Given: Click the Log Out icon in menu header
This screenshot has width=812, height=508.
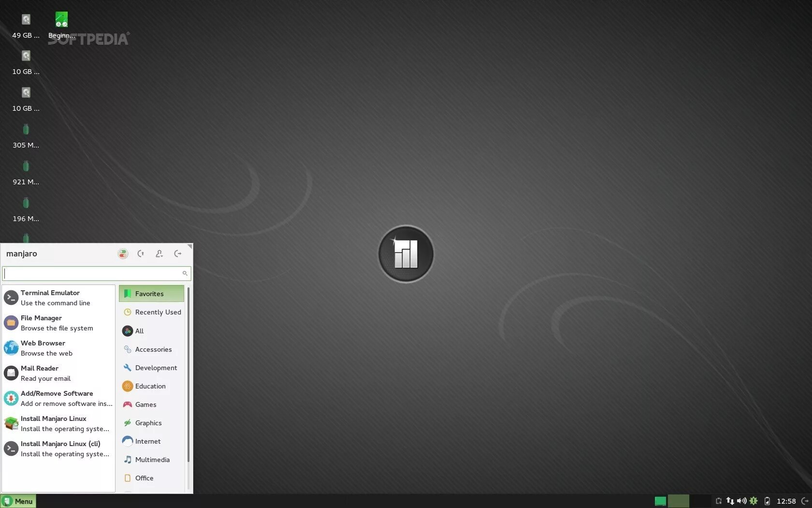Looking at the screenshot, I should 178,254.
